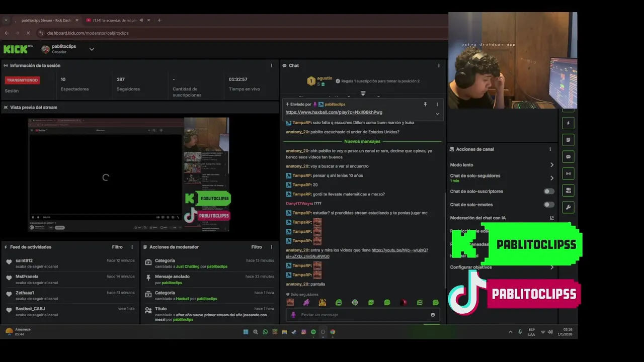Open Acciones de moderador three-dot menu
This screenshot has width=644, height=362.
point(271,247)
